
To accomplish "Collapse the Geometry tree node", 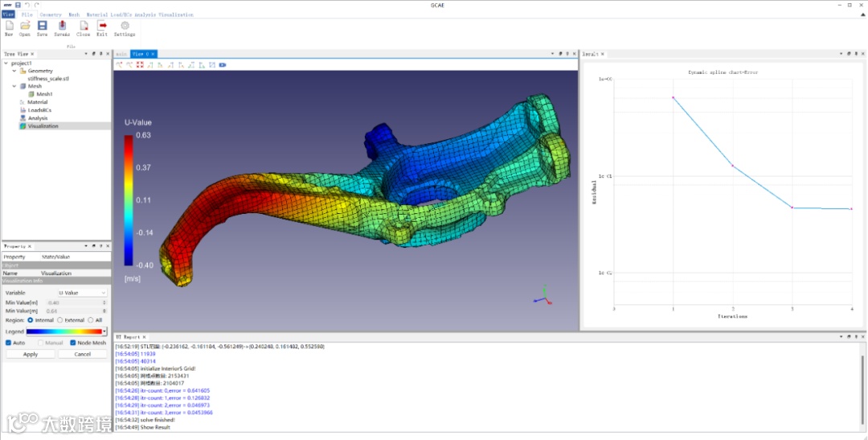I will [x=14, y=71].
